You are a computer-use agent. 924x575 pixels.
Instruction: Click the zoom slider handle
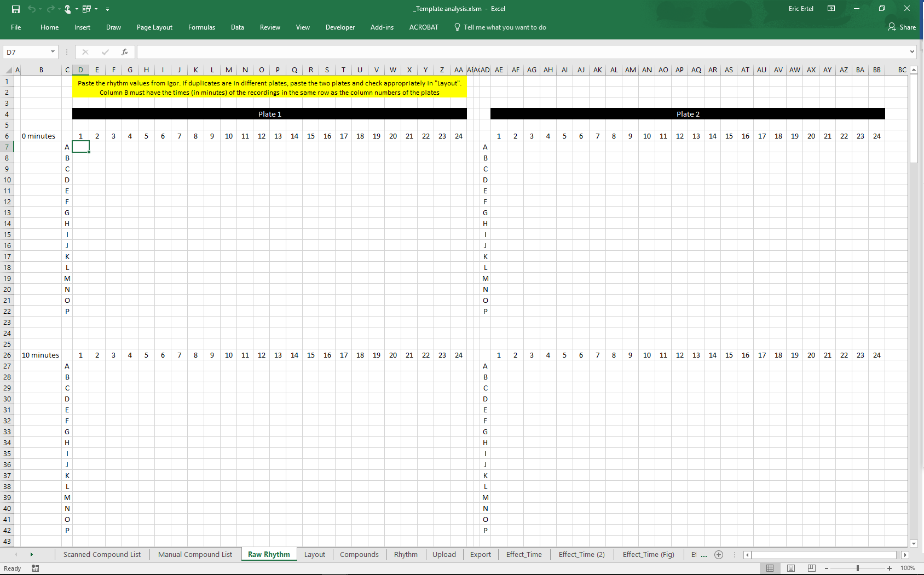[858, 568]
